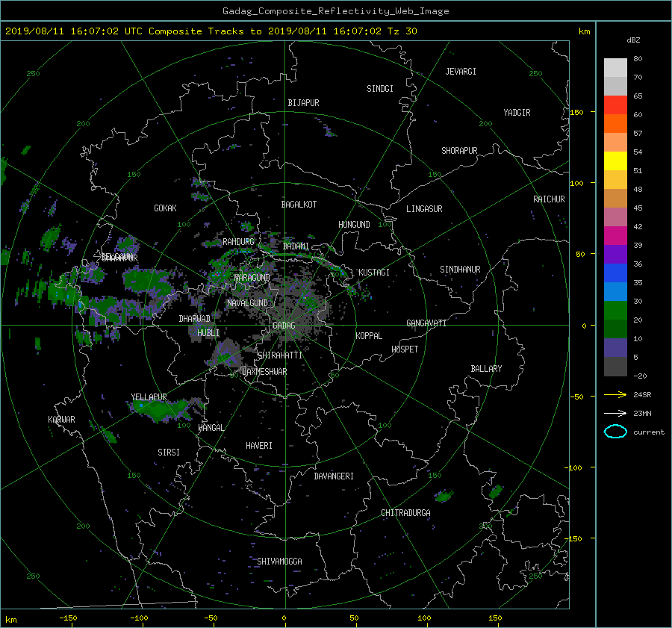Click the KUSTAGI city label
The height and width of the screenshot is (628, 672).
[x=374, y=273]
